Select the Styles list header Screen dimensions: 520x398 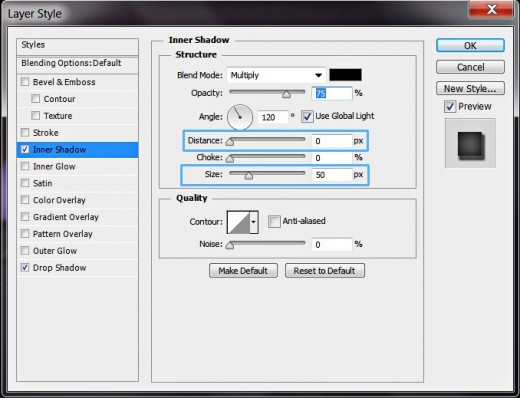coord(77,46)
